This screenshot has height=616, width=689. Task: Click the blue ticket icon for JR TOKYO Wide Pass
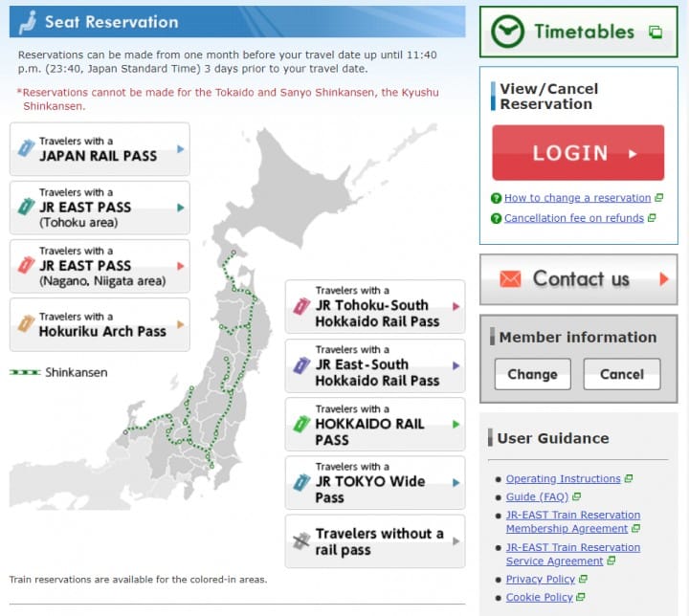click(x=301, y=482)
